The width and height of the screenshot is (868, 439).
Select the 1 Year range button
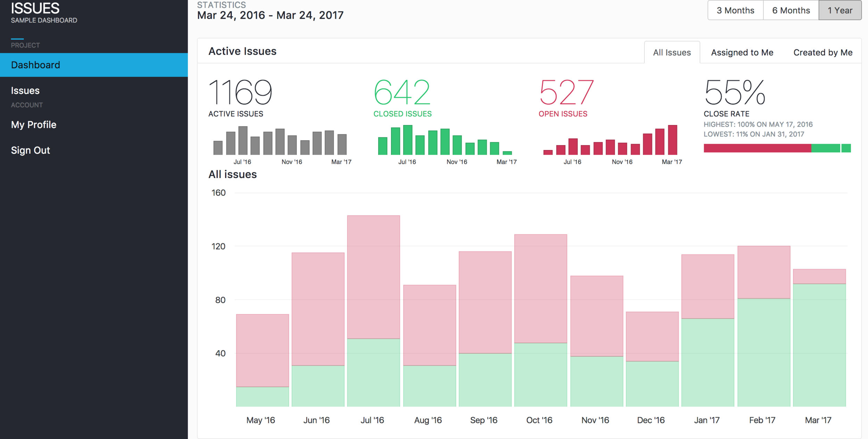tap(840, 10)
